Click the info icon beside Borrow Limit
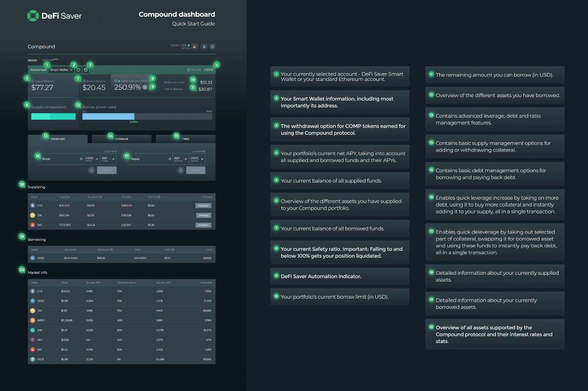The height and width of the screenshot is (391, 588). 165,82
